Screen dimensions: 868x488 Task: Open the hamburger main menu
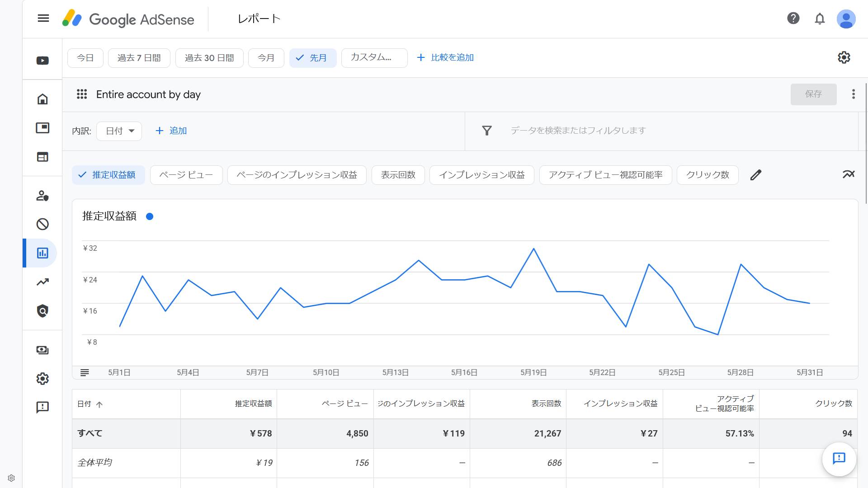click(43, 19)
